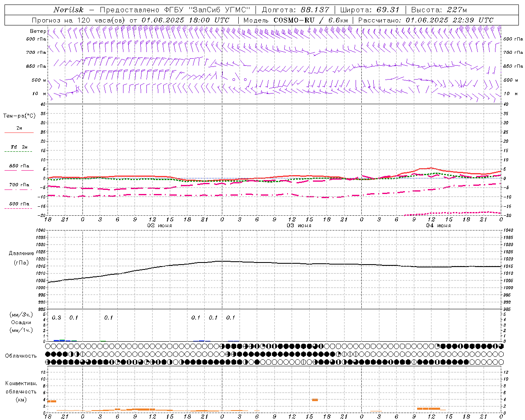Click the "Norilsk" station title

tap(68, 10)
